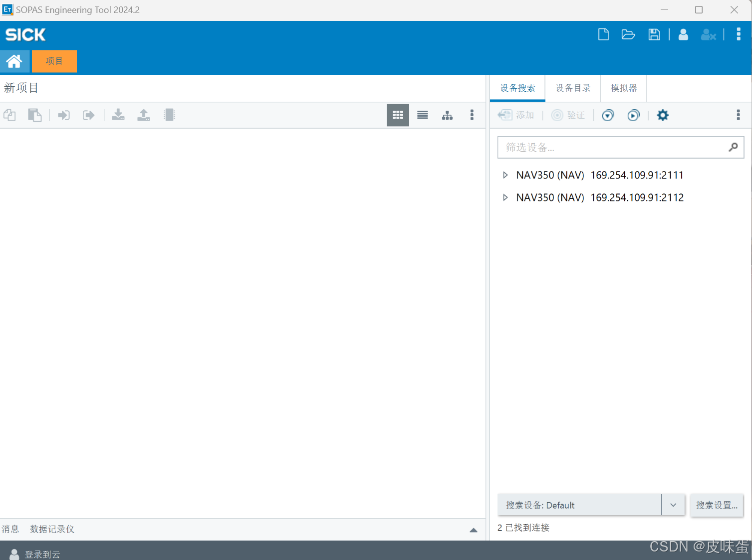Click the start search play icon
752x560 pixels.
(x=633, y=116)
